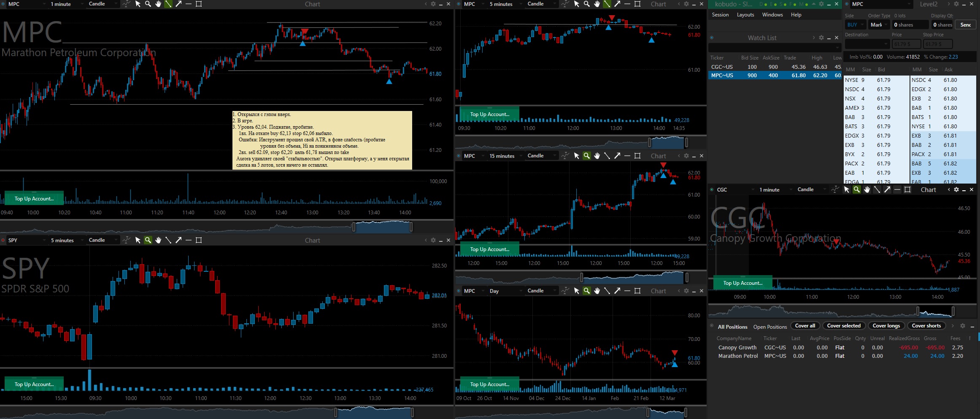Select horizontal line tool in MPC 1 minute chart

189,4
